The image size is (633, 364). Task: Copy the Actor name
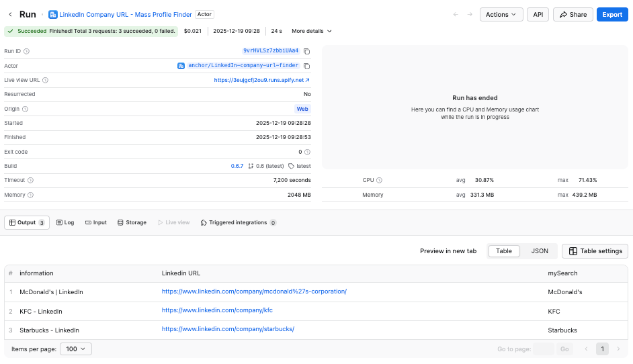tap(307, 66)
